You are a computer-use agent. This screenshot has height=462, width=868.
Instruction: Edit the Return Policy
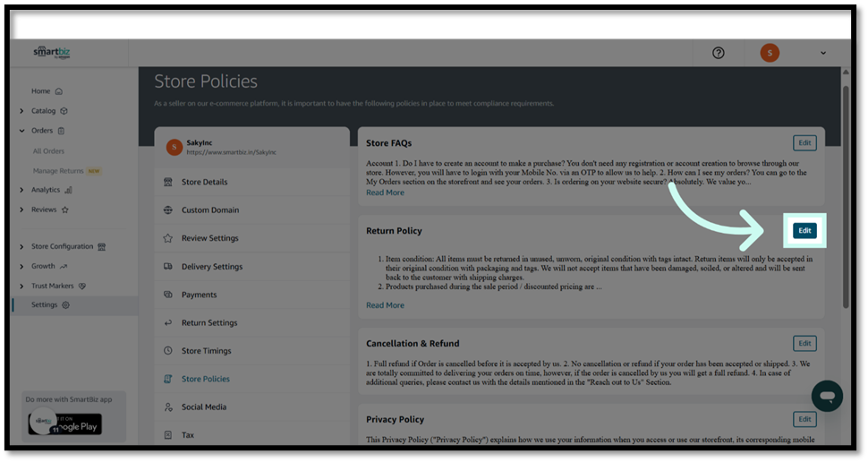pyautogui.click(x=804, y=231)
